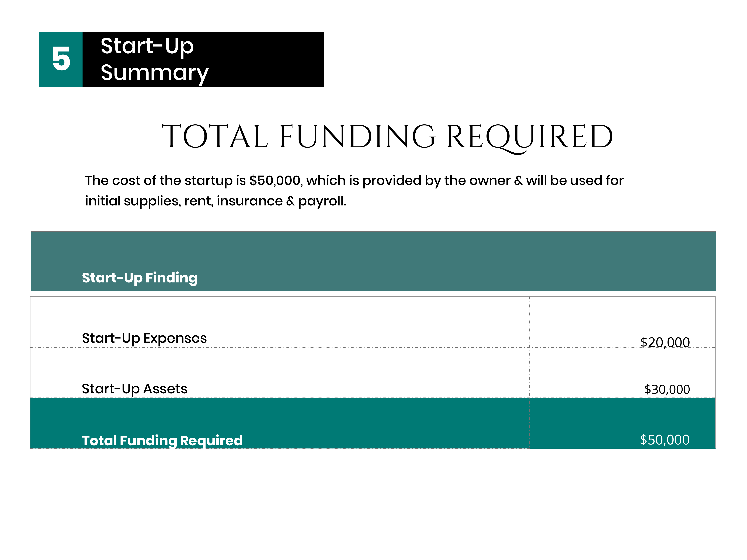This screenshot has height=560, width=747.
Task: Click the teal section number 5 badge
Action: (x=61, y=59)
